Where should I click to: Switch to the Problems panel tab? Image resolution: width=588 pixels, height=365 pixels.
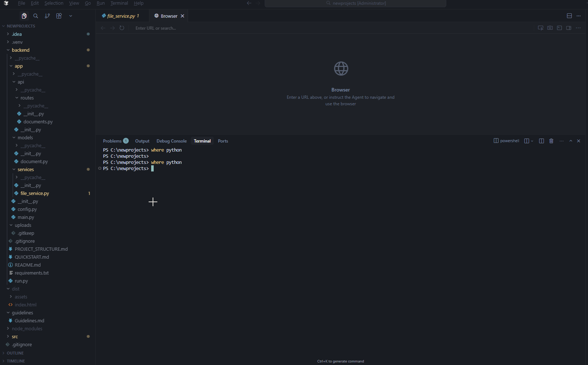click(x=115, y=141)
